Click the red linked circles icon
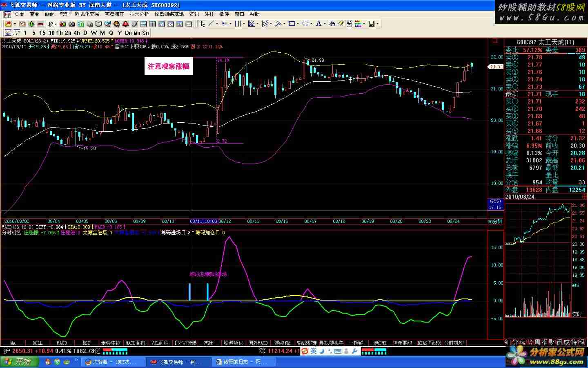Image resolution: width=588 pixels, height=368 pixels. [x=62, y=24]
